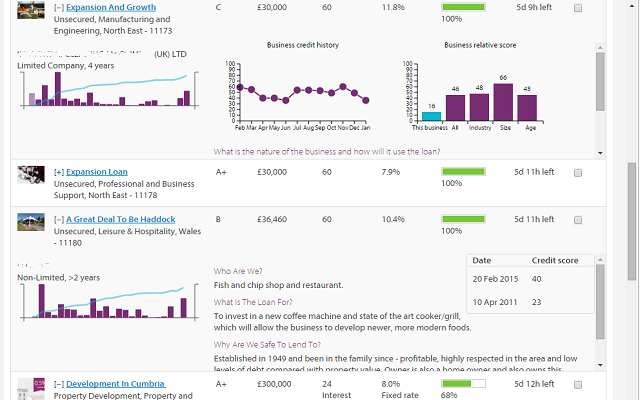The width and height of the screenshot is (640, 400).
Task: Click the cyan 'This business' score bar
Action: (x=431, y=116)
